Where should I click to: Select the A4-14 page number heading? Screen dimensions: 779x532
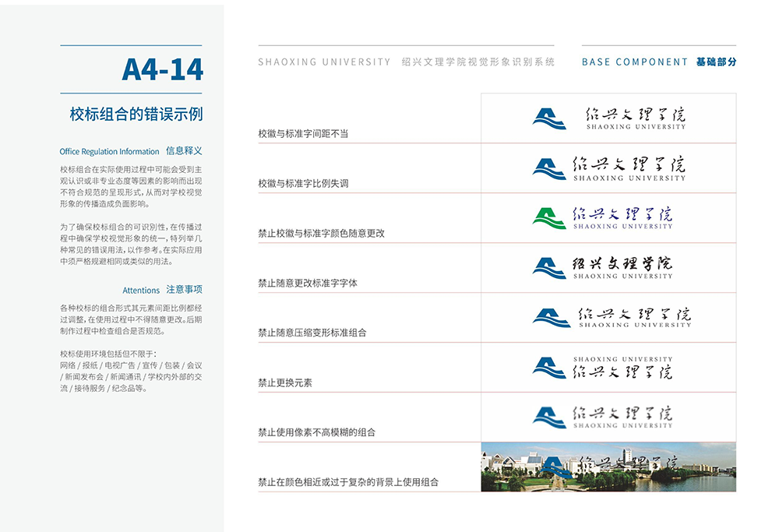coord(162,70)
